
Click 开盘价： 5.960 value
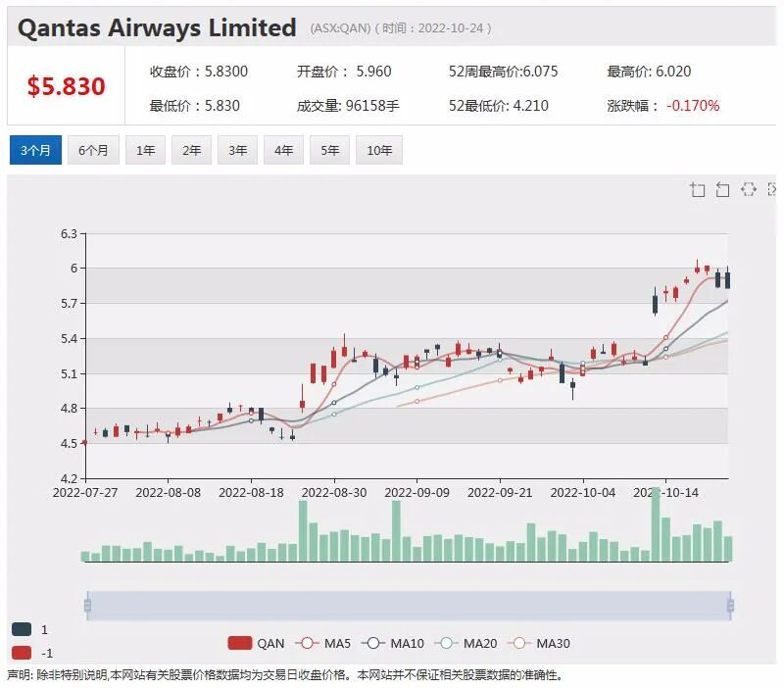click(344, 72)
